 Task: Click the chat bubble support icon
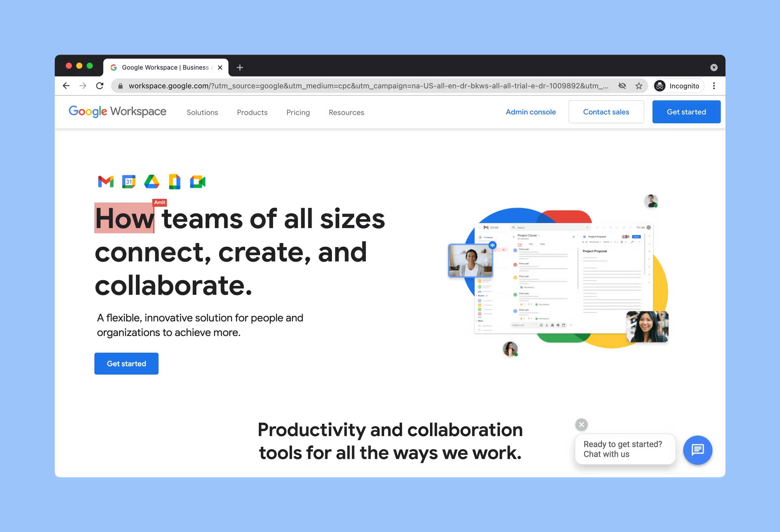(697, 450)
